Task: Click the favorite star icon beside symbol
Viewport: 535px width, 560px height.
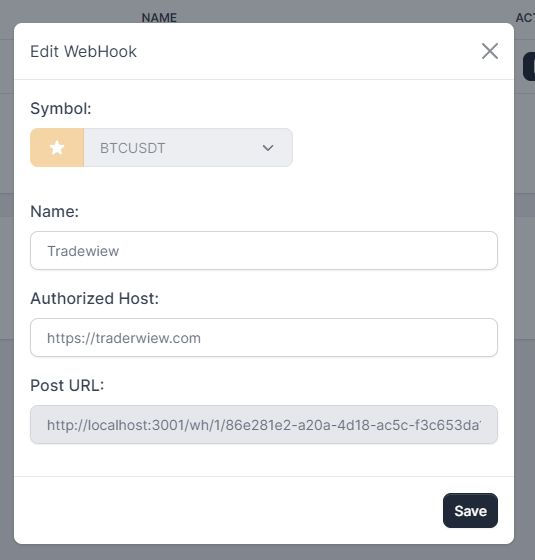Action: [x=57, y=148]
